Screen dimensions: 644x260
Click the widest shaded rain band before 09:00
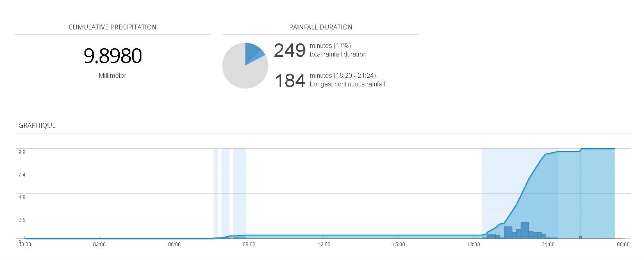(x=240, y=192)
